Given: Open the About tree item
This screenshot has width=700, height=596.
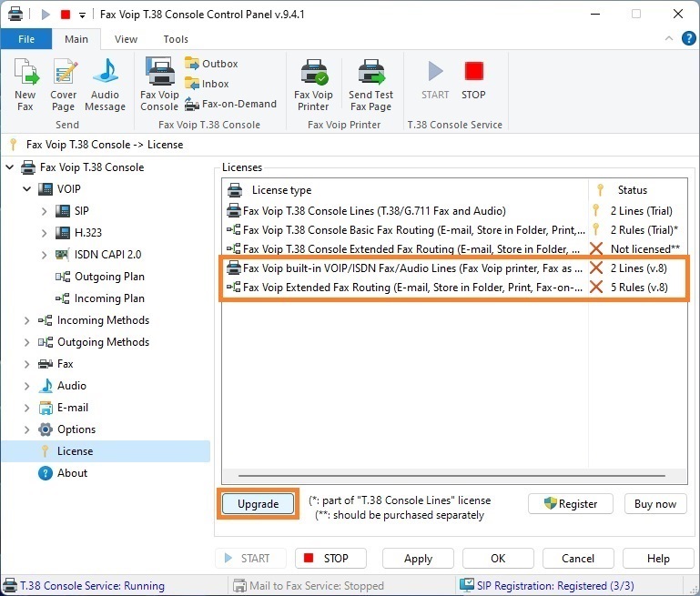Looking at the screenshot, I should click(x=64, y=473).
